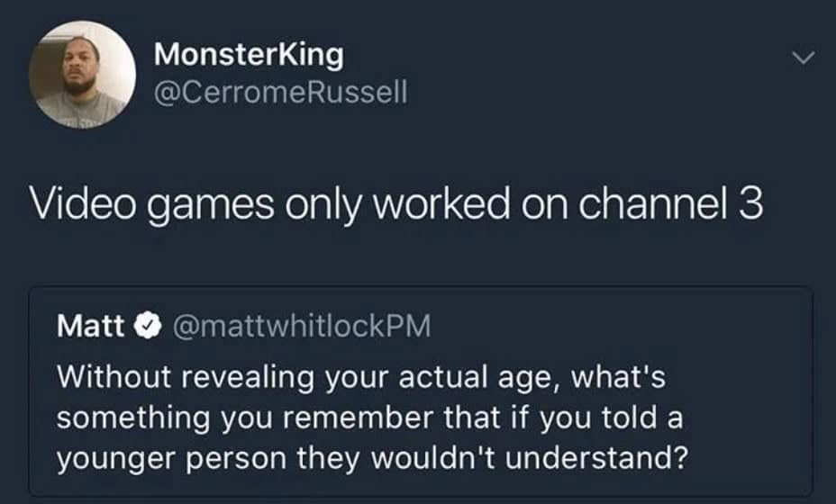
Task: Click the MonsterKing display name
Action: pos(249,55)
